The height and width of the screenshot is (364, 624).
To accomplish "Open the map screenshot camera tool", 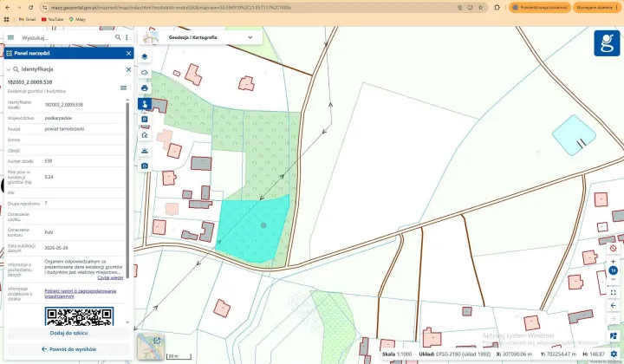I will click(x=145, y=166).
